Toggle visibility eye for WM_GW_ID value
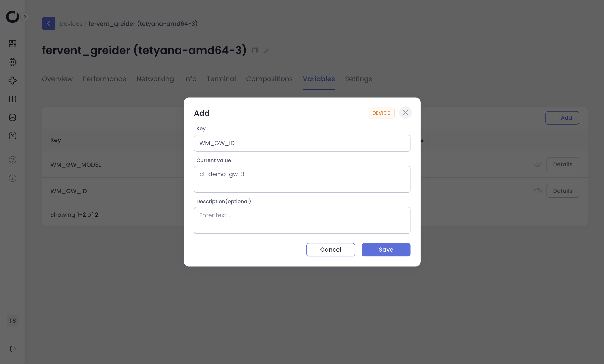The height and width of the screenshot is (364, 604). 538,191
